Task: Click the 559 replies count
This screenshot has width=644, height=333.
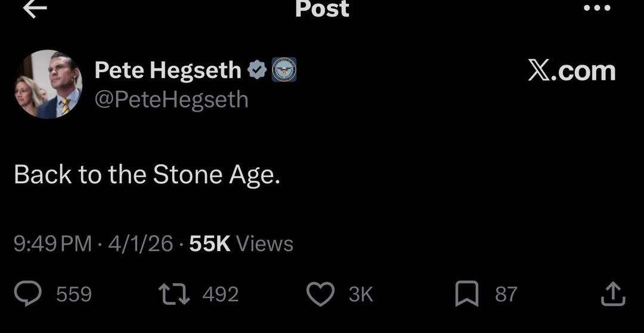Action: (74, 294)
